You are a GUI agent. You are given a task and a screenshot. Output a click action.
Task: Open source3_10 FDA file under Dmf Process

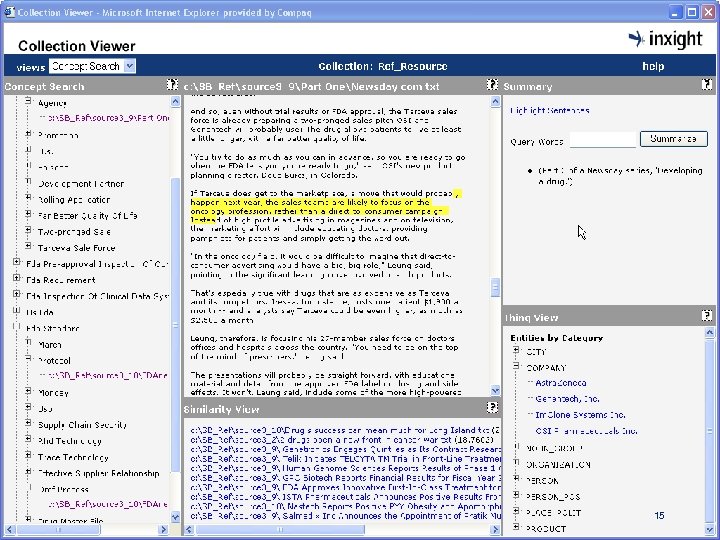point(109,504)
